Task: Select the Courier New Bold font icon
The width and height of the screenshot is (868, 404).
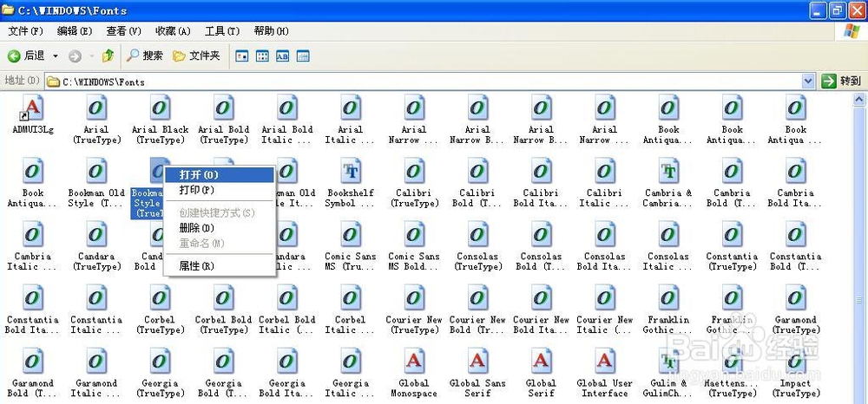Action: tap(477, 298)
